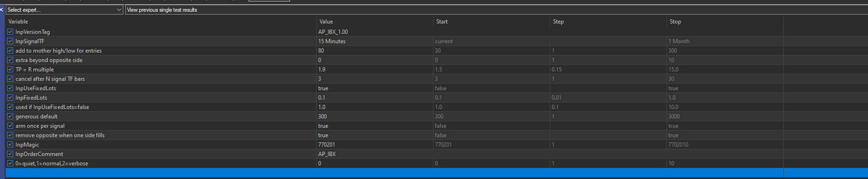Viewport: 868px width, 179px height.
Task: Click the Value column header
Action: click(x=375, y=22)
